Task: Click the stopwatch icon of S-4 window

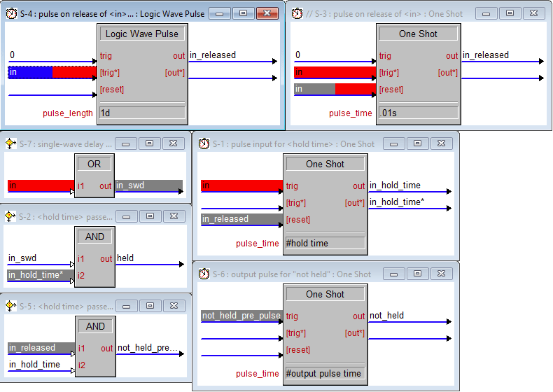Action: (10, 13)
